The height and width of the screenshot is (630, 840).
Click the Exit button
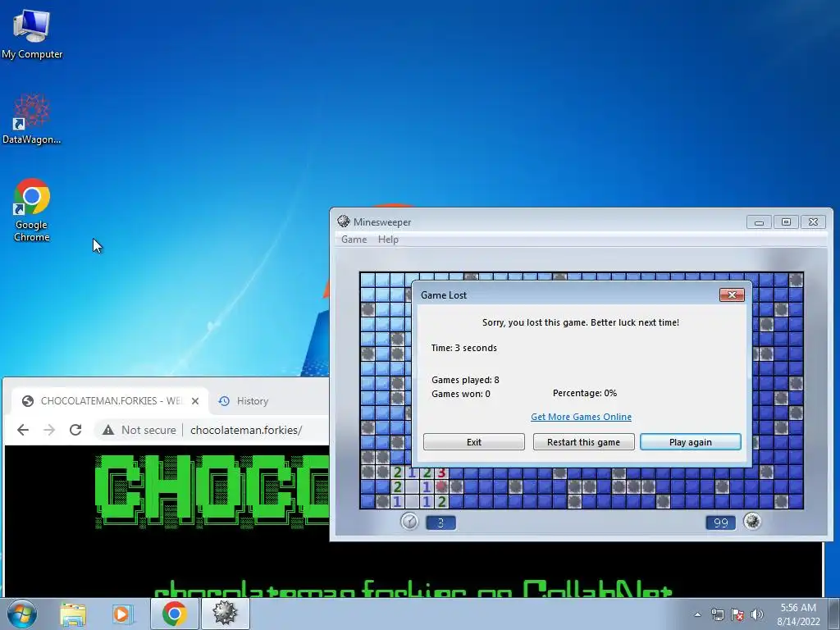point(473,442)
